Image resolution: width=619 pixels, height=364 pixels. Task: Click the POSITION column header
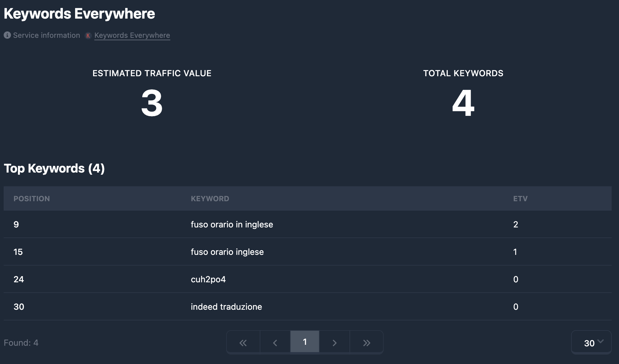[31, 198]
